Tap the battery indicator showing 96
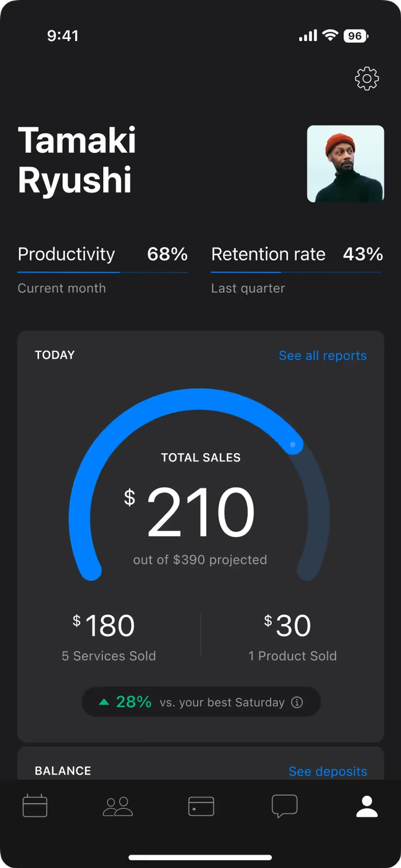 [x=355, y=36]
